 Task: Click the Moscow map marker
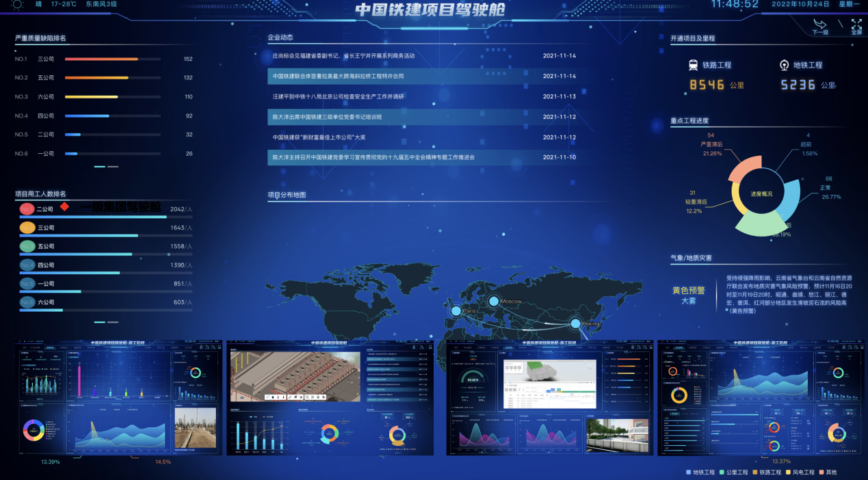click(493, 301)
